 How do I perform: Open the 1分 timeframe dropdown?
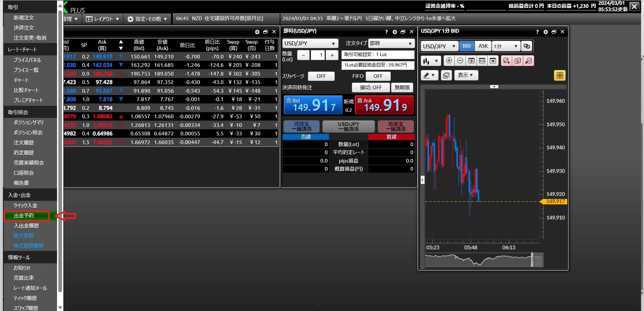[x=506, y=46]
